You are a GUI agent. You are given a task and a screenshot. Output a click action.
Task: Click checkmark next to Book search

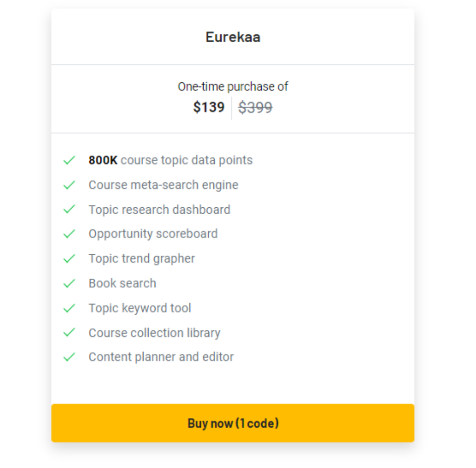coord(69,283)
